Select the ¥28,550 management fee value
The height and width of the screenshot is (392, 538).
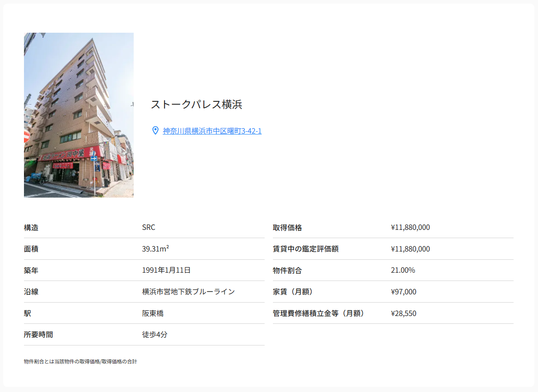point(403,314)
